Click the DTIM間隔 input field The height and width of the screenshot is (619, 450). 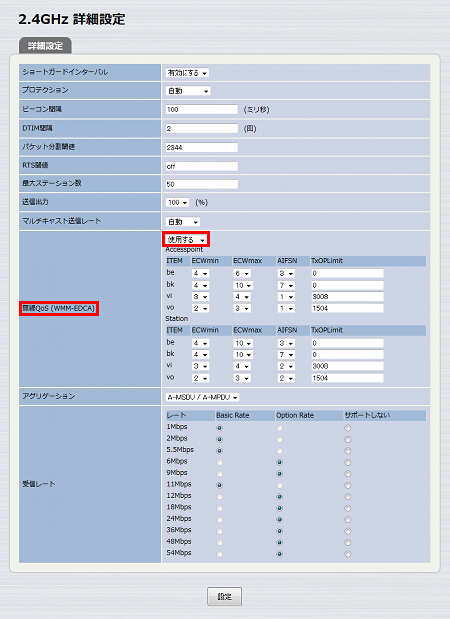coord(202,128)
